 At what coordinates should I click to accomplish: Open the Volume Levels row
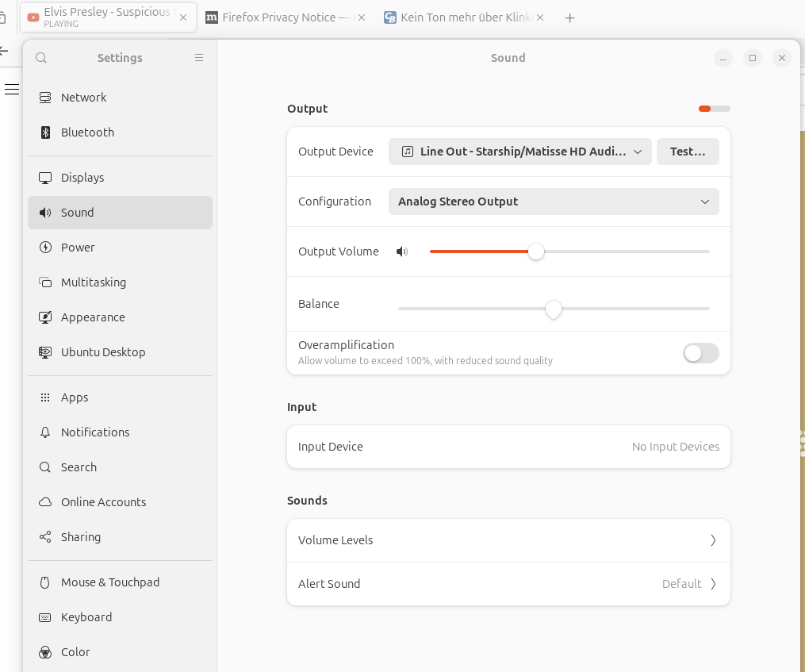(x=508, y=540)
